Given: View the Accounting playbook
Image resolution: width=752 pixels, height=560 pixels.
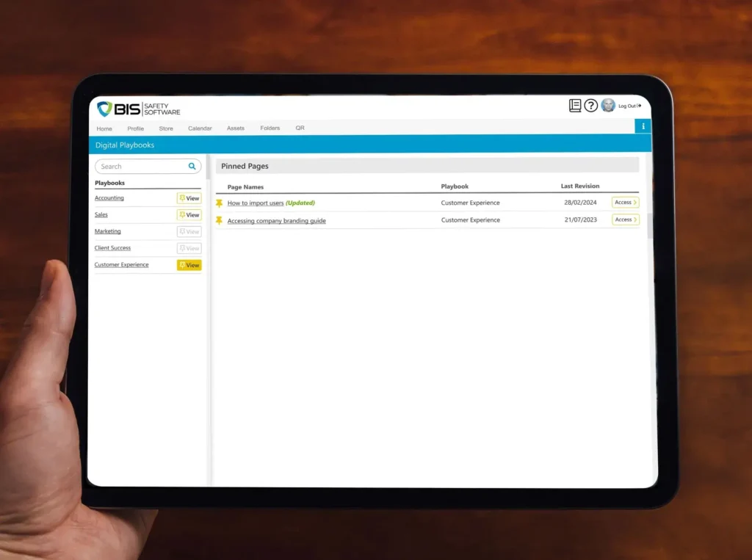Looking at the screenshot, I should tap(189, 198).
